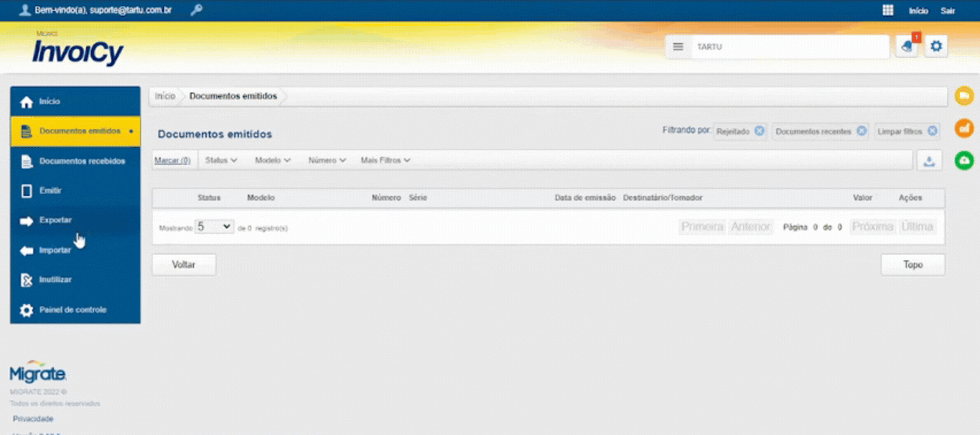Click the yellow round side icon
The height and width of the screenshot is (435, 980).
pyautogui.click(x=963, y=95)
